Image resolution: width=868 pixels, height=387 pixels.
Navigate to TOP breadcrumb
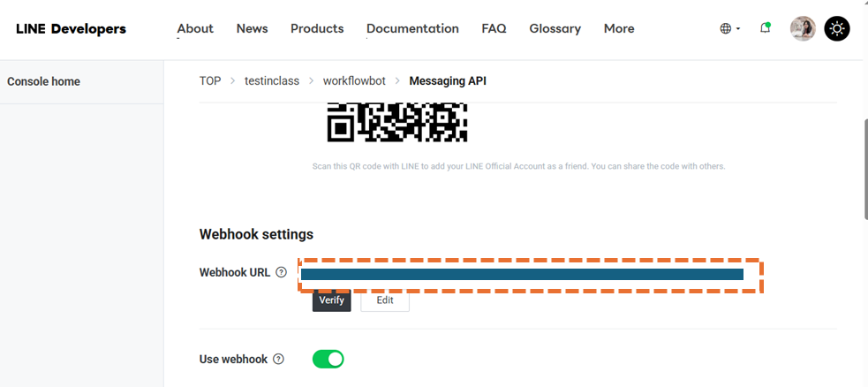[x=210, y=81]
